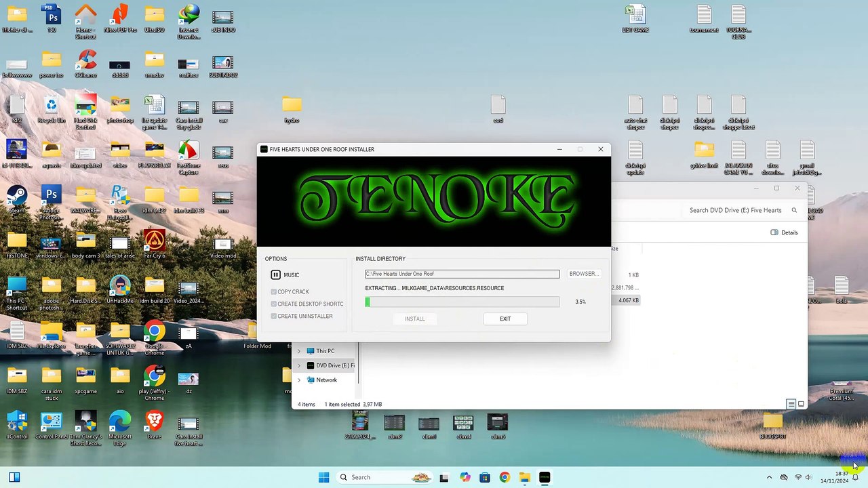Screen dimensions: 868x488
Task: Open the Copilot icon on the taskbar
Action: [x=465, y=477]
